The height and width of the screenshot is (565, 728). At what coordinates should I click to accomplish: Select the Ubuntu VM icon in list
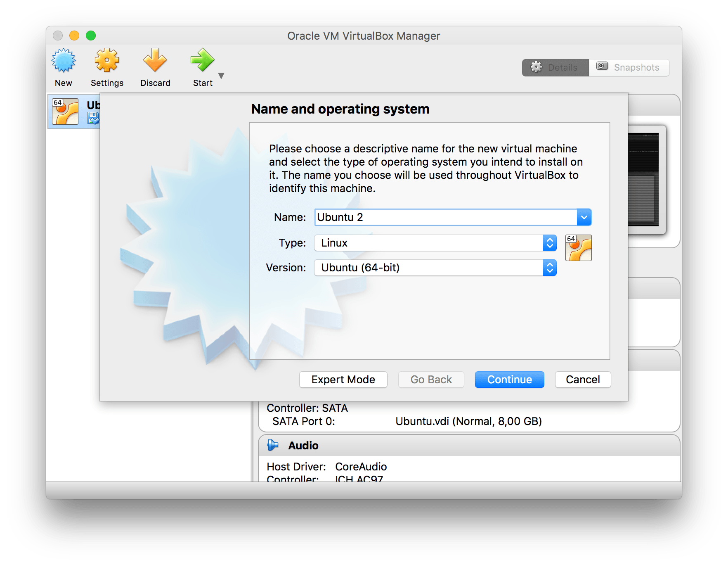click(65, 112)
